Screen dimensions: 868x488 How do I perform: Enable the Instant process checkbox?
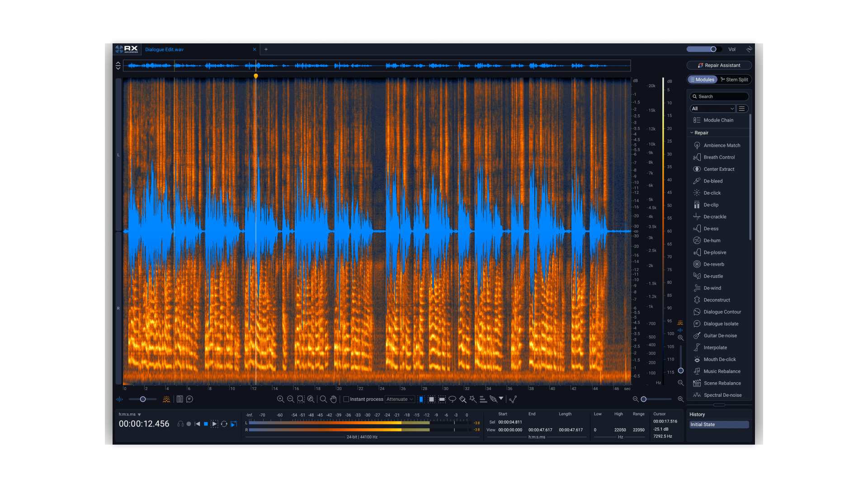pyautogui.click(x=346, y=399)
